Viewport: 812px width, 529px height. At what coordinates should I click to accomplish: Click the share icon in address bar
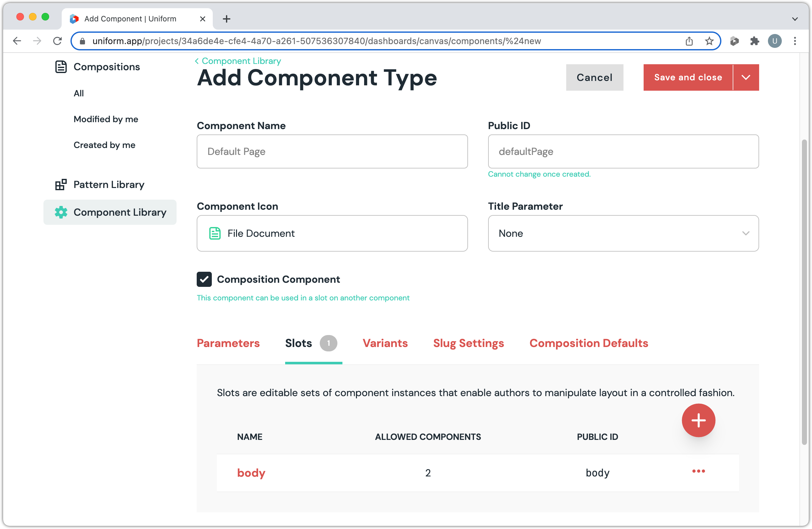(x=689, y=41)
